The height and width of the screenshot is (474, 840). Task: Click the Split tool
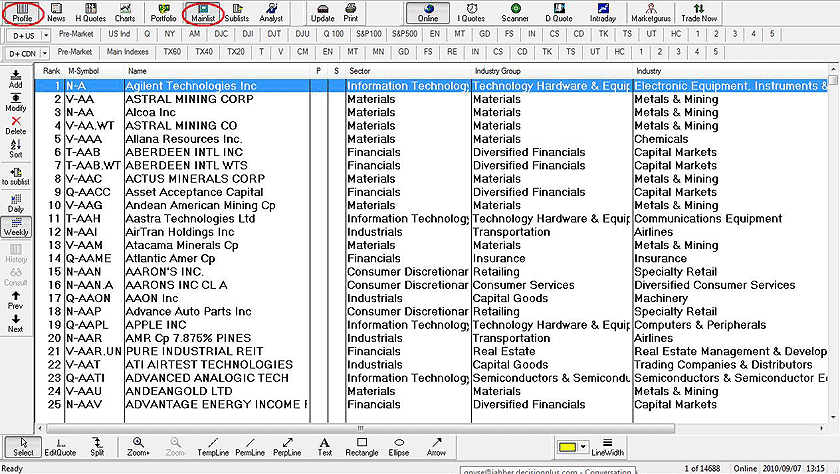pyautogui.click(x=97, y=447)
